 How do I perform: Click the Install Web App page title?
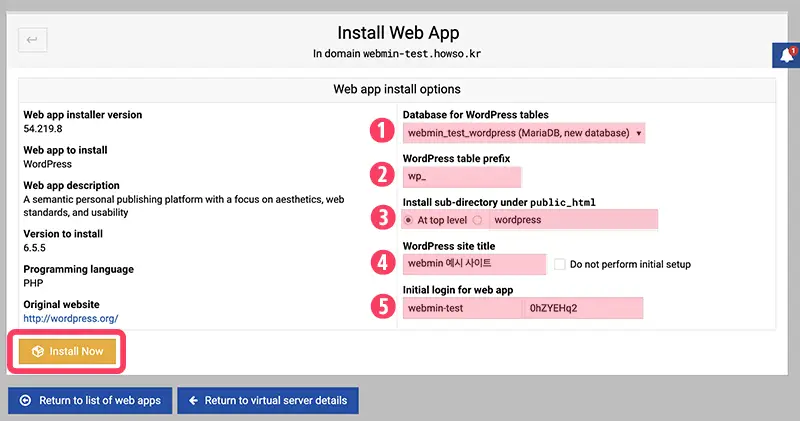398,33
